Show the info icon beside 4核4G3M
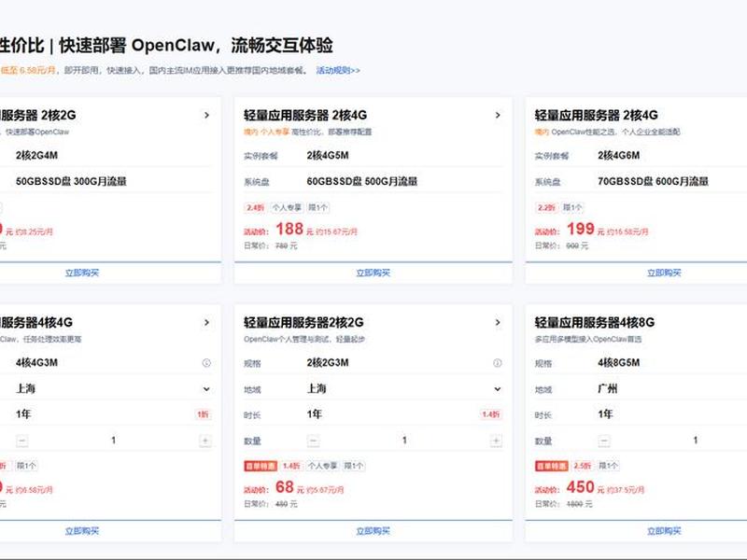747x560 pixels. [206, 363]
